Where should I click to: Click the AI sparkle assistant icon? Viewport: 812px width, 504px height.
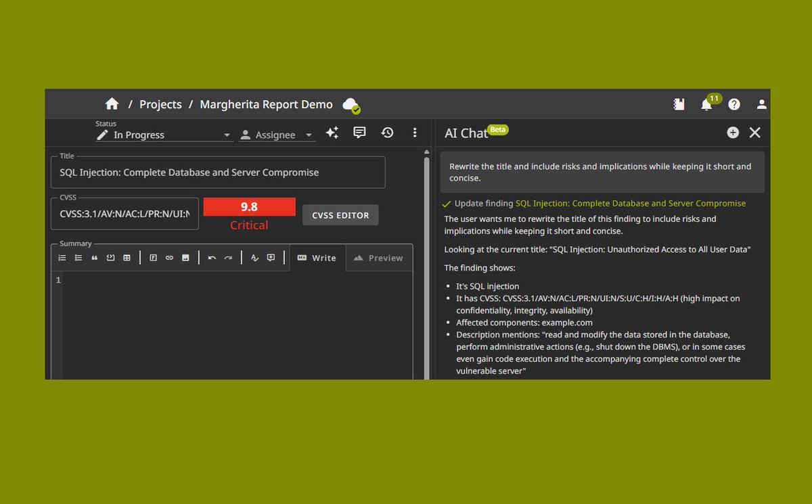[332, 133]
